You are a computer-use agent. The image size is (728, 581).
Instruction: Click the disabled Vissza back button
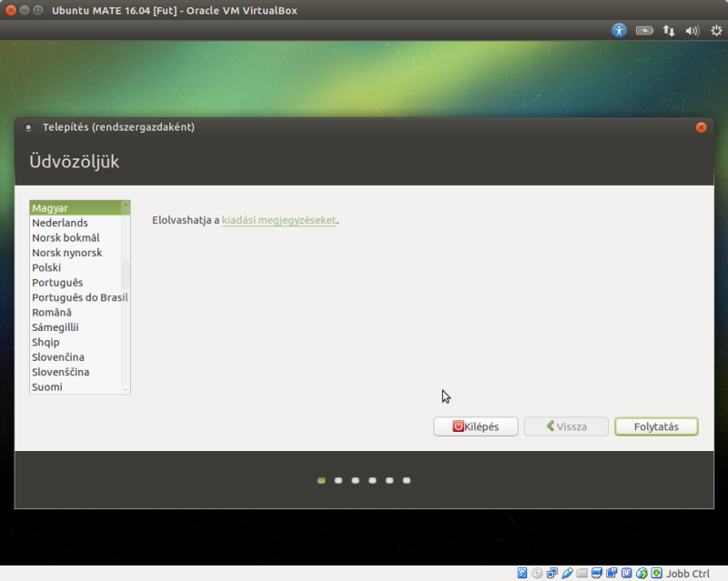coord(566,426)
